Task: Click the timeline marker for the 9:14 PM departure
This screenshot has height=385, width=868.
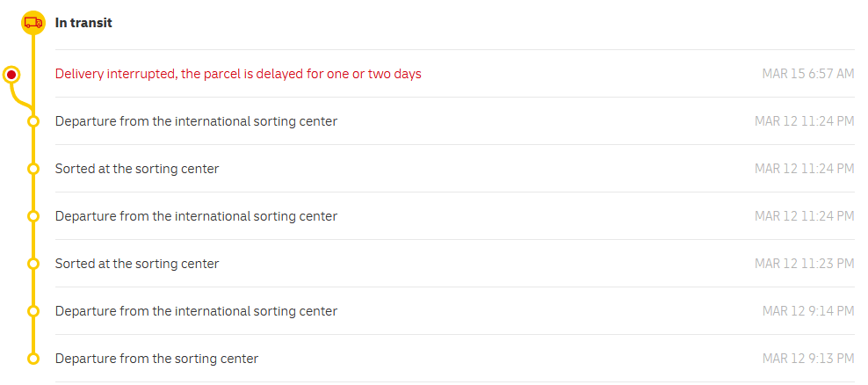Action: coord(33,311)
